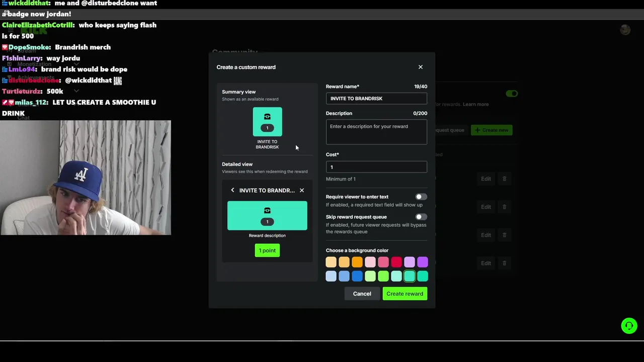Screen dimensions: 644x362
Task: Click the 0/200 description counter
Action: (x=420, y=114)
